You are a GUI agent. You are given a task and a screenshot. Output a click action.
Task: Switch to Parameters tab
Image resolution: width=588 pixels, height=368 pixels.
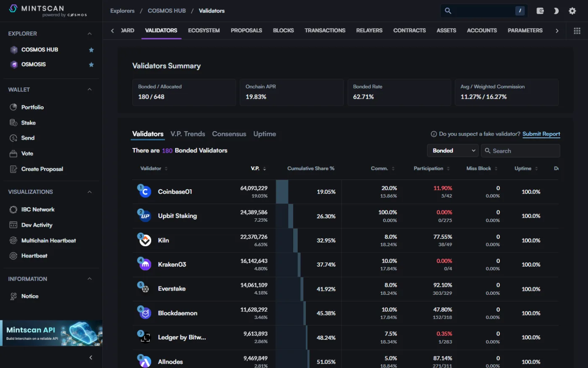pyautogui.click(x=525, y=30)
